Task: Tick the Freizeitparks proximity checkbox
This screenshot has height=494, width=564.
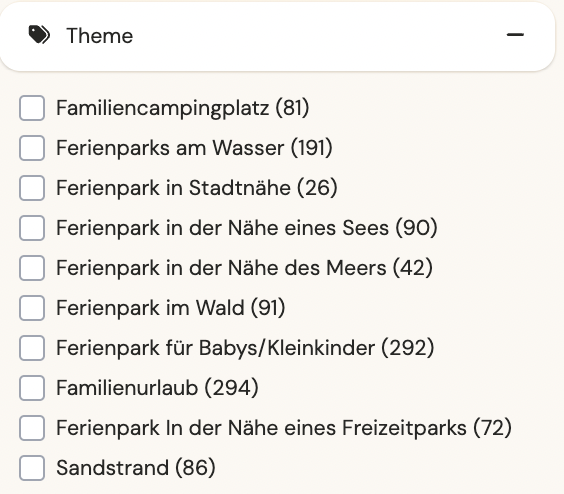Action: point(32,428)
